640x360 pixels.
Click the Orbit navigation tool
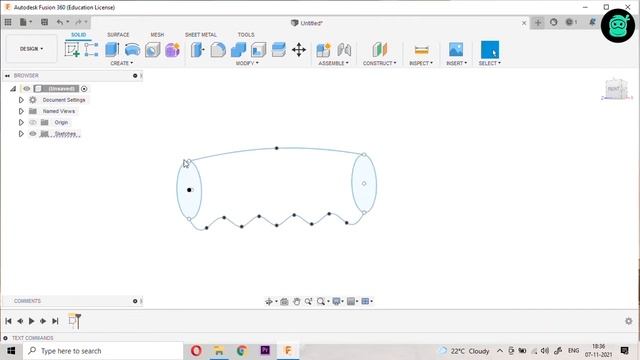(269, 302)
